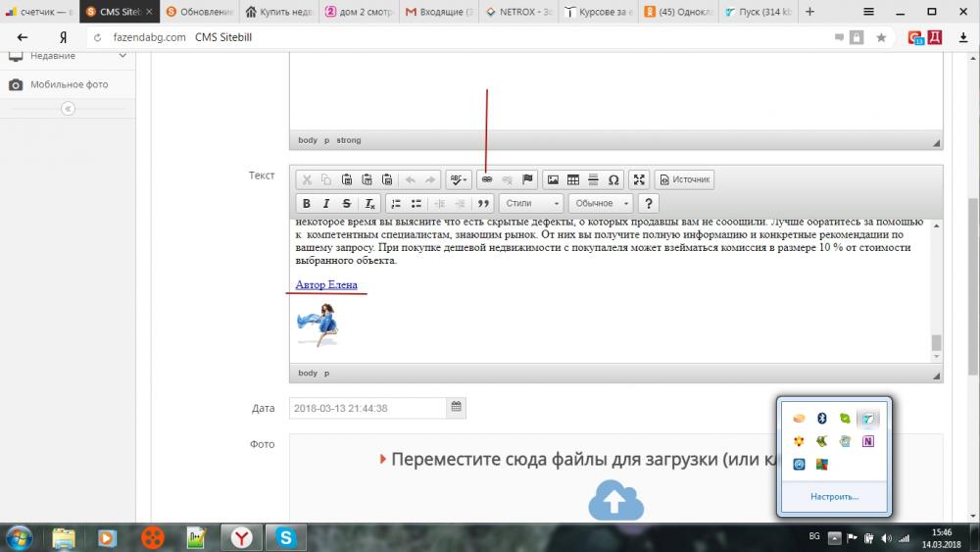The width and height of the screenshot is (980, 552).
Task: Insert an anchor with the flag icon
Action: [527, 179]
